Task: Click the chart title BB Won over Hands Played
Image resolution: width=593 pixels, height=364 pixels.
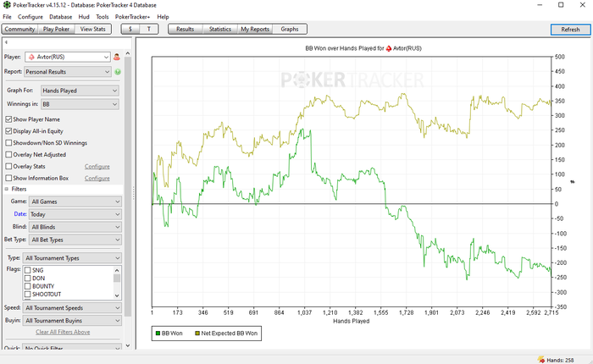Action: [363, 48]
